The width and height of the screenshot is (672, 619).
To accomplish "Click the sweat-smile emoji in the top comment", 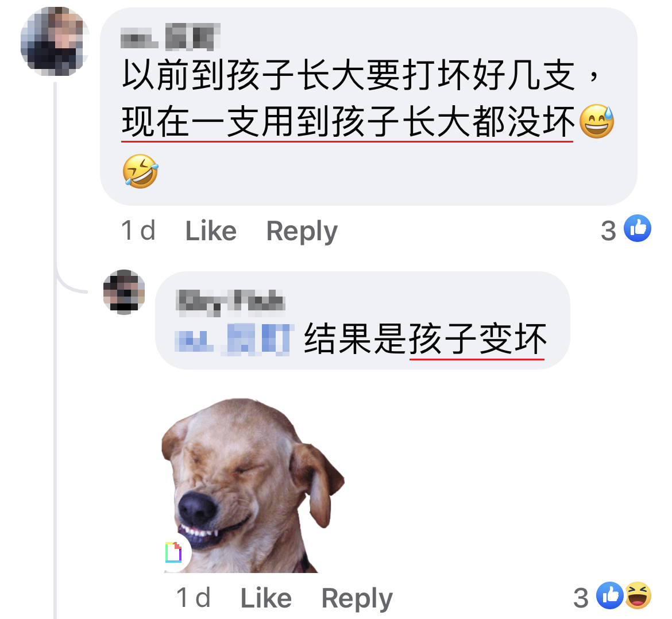I will (597, 121).
